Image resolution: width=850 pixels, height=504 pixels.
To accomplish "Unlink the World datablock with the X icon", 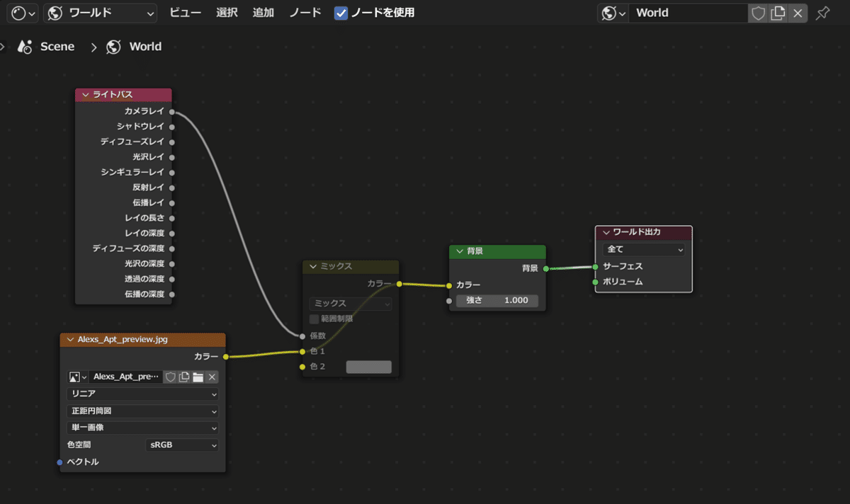I will point(798,13).
